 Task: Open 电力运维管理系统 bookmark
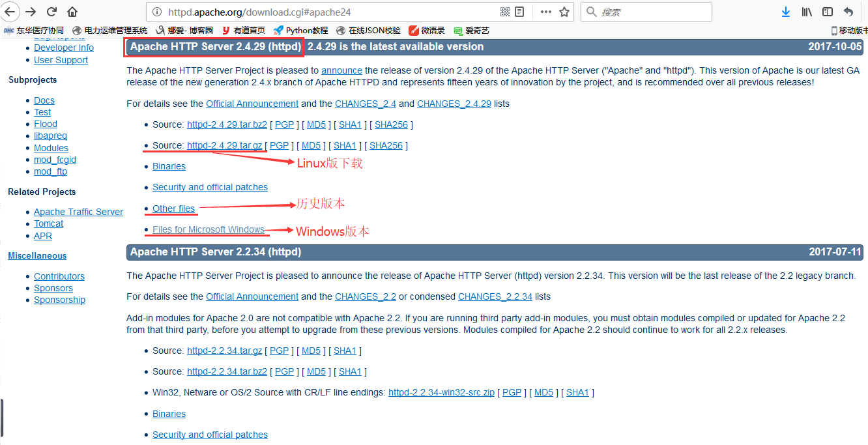coord(110,30)
